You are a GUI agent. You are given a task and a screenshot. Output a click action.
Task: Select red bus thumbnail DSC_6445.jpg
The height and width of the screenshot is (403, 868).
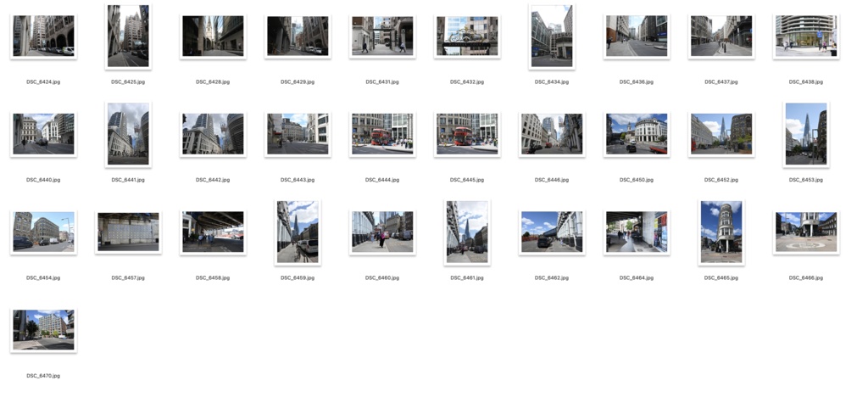(x=467, y=134)
